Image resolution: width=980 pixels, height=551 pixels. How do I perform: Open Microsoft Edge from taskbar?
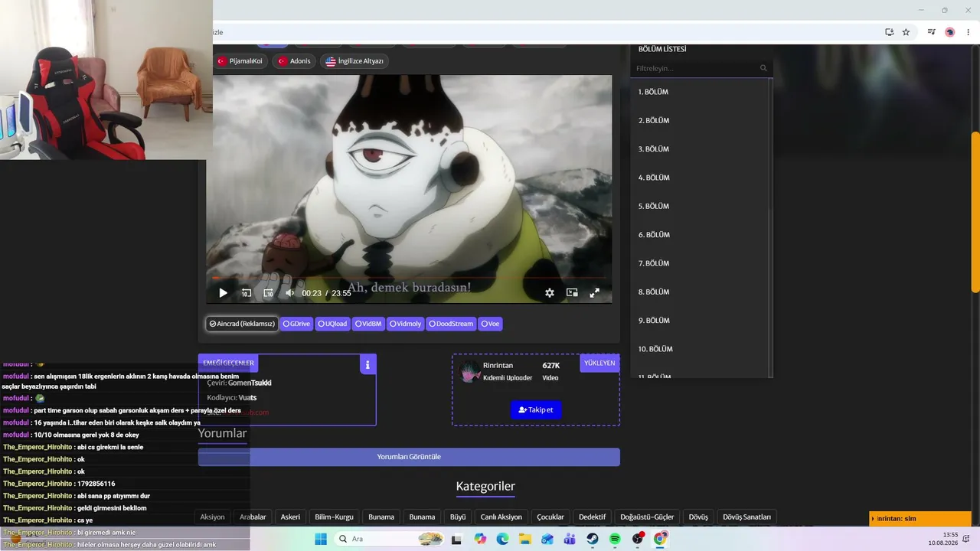point(502,539)
